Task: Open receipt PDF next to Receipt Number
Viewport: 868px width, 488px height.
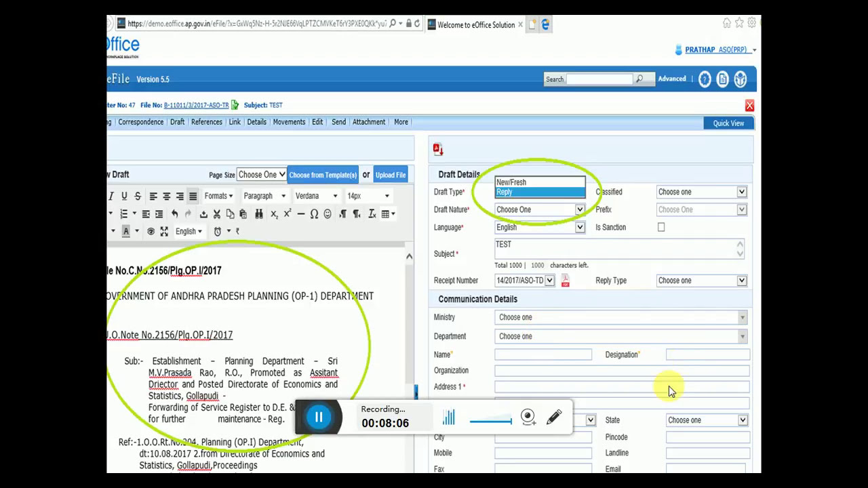Action: point(565,281)
